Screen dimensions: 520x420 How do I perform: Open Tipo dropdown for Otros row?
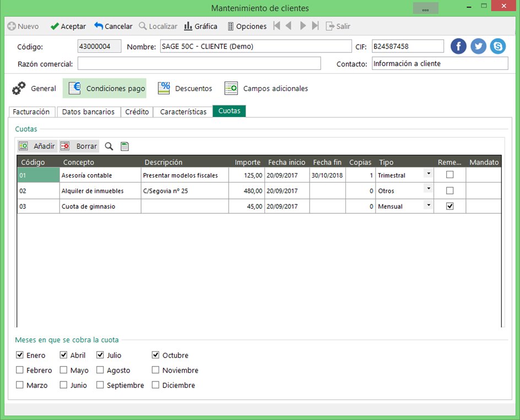[429, 189]
